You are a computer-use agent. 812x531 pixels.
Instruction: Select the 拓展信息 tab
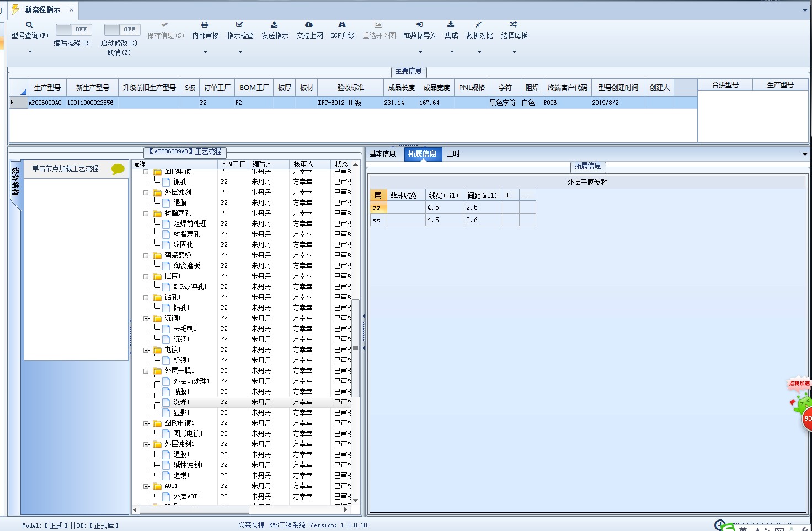423,154
